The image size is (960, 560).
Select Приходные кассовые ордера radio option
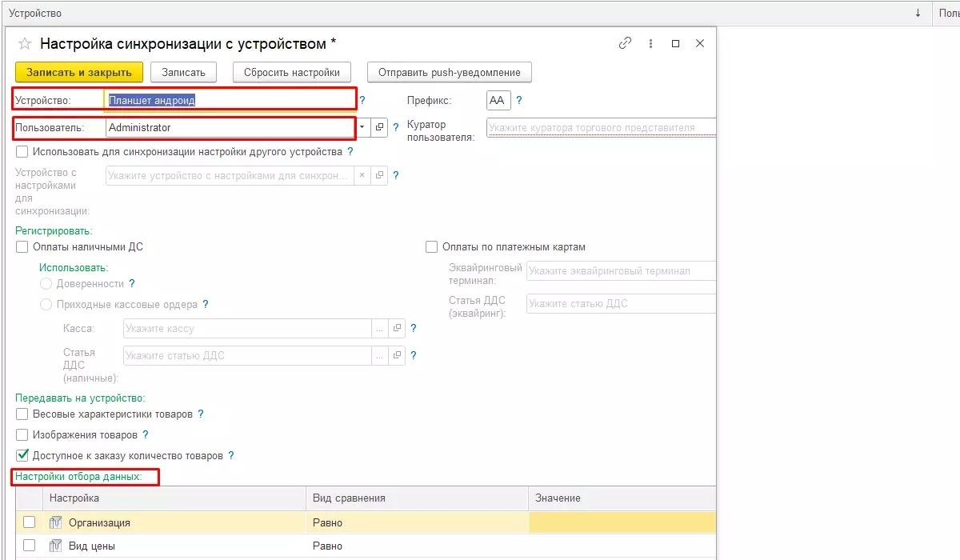tap(46, 304)
